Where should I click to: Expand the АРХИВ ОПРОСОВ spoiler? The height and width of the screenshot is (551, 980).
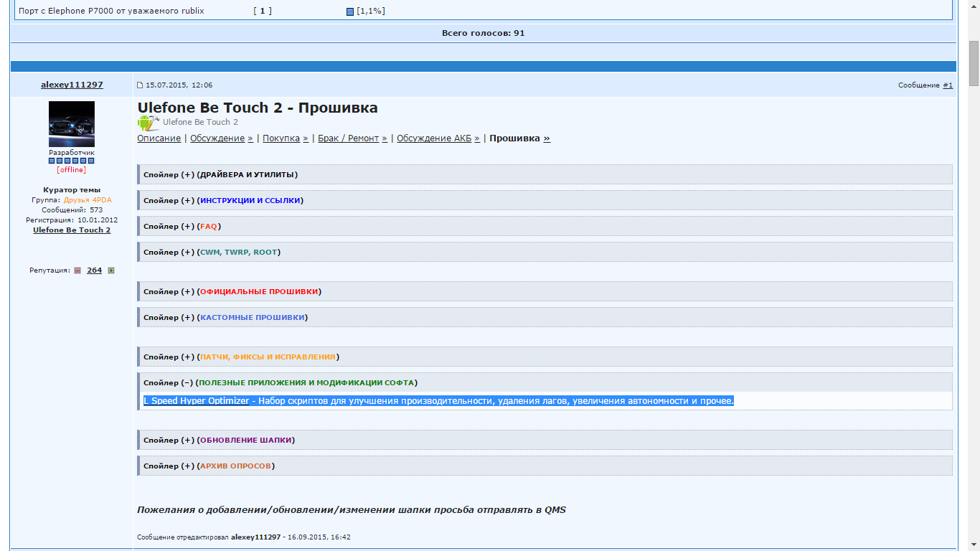coord(545,466)
